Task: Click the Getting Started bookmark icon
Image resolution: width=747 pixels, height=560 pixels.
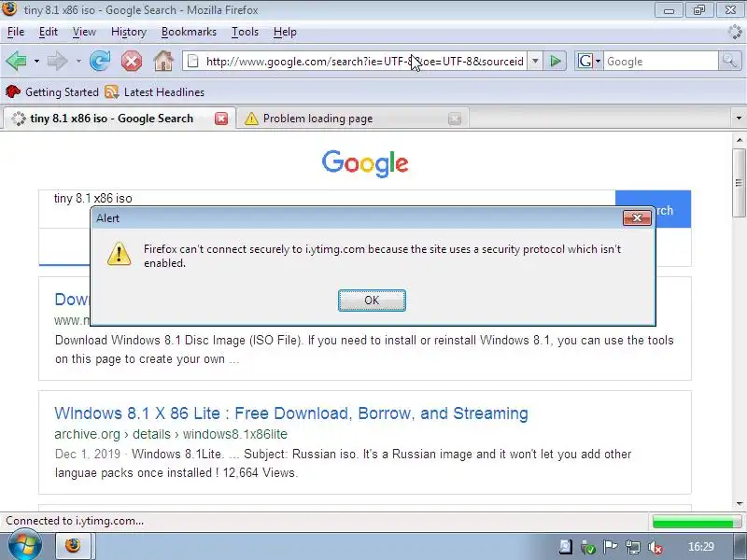Action: (13, 91)
